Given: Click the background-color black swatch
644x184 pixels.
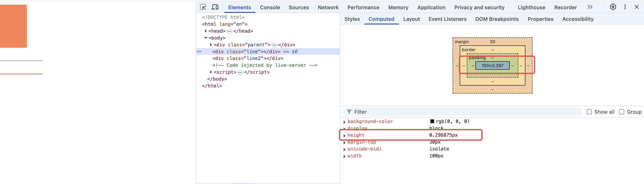Looking at the screenshot, I should pyautogui.click(x=432, y=121).
